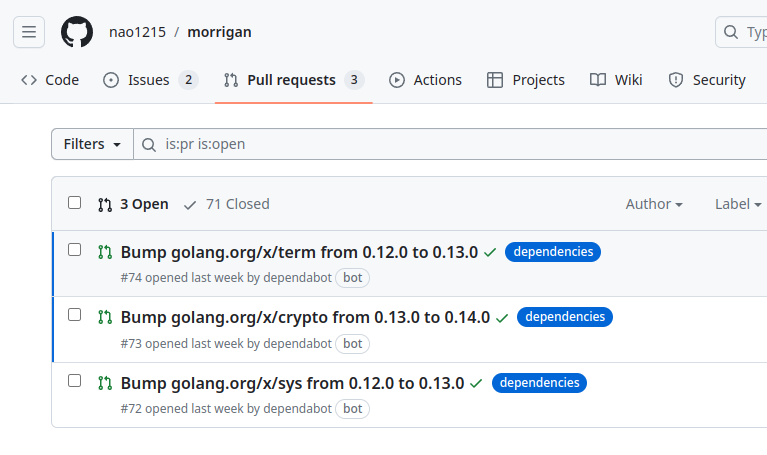Click the green check status on x/crypto PR
The image size is (767, 455).
(x=502, y=318)
